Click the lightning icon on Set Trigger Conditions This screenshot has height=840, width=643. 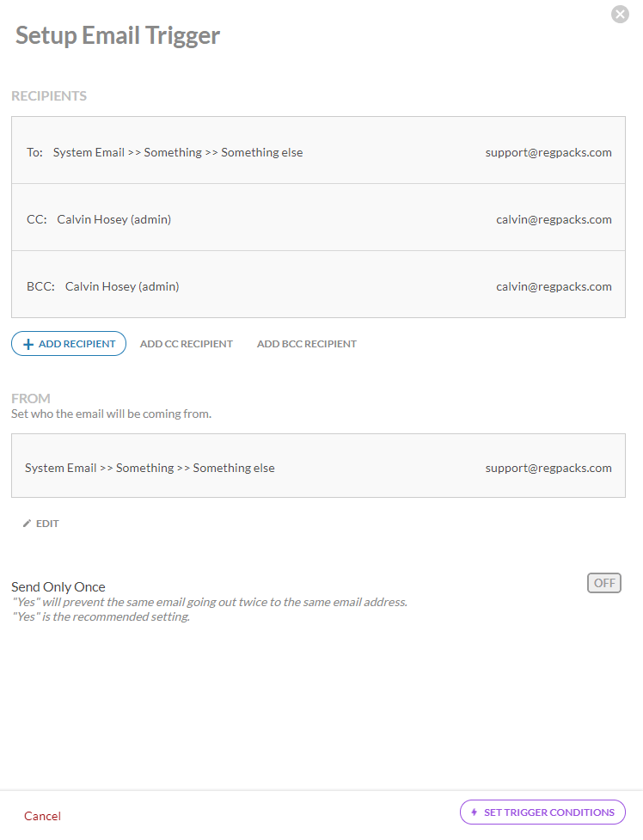tap(474, 812)
